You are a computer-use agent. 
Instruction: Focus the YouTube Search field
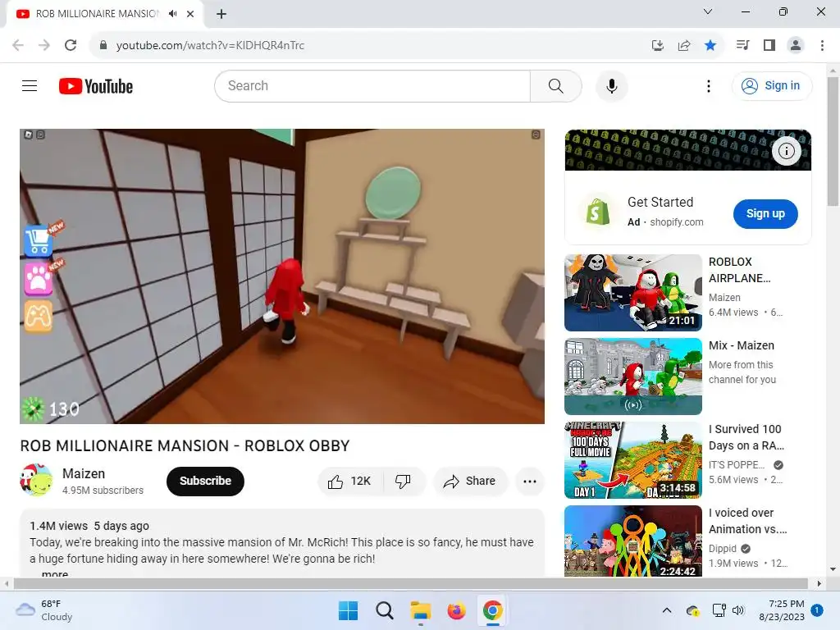tap(372, 85)
